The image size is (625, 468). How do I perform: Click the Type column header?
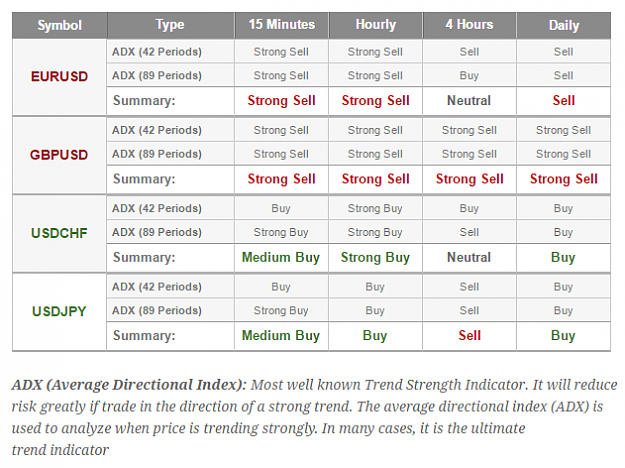point(170,25)
